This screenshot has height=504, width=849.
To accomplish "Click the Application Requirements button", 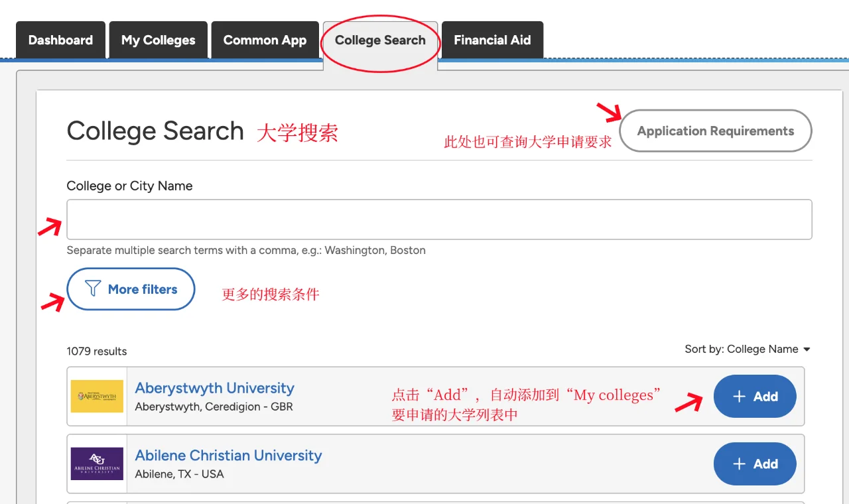I will pyautogui.click(x=715, y=131).
